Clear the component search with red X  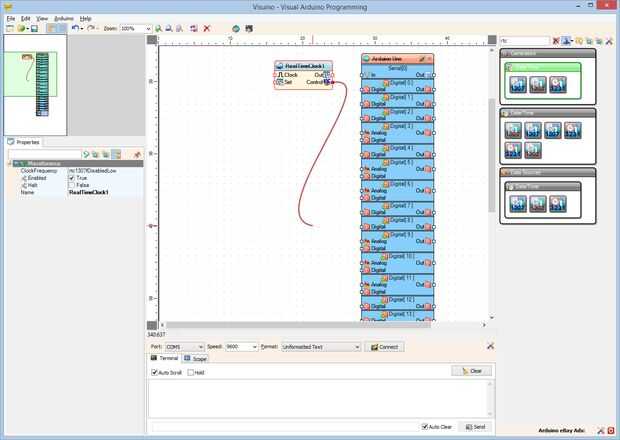point(556,41)
